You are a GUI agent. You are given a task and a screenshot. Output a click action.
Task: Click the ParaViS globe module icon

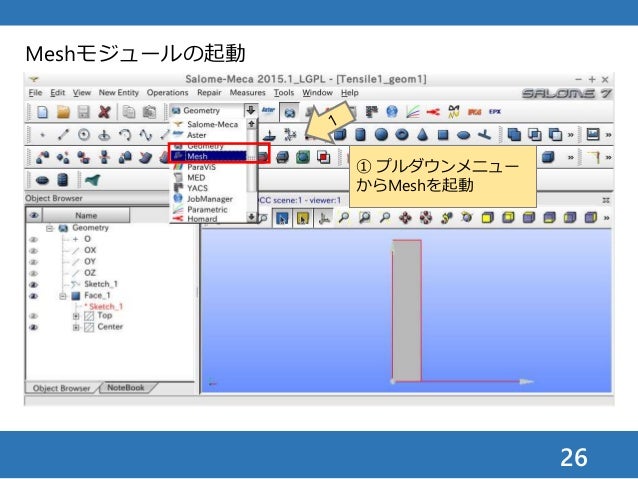(392, 111)
